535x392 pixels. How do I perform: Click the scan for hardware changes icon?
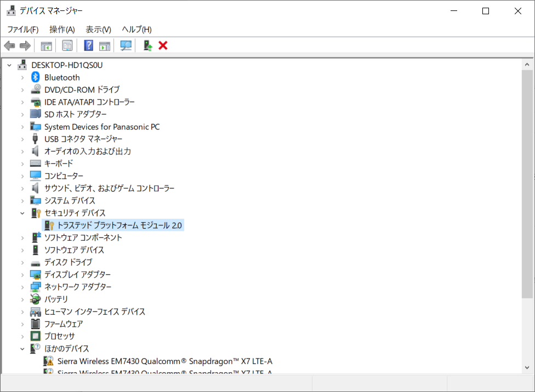(x=126, y=46)
